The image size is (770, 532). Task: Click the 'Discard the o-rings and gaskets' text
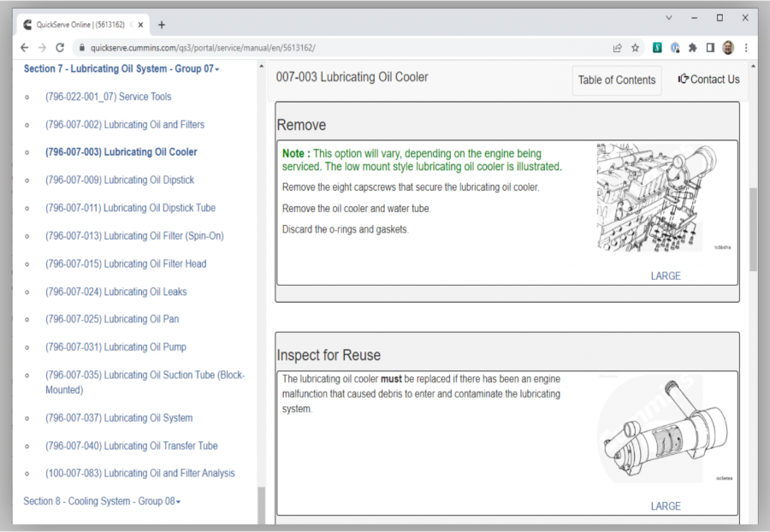346,230
